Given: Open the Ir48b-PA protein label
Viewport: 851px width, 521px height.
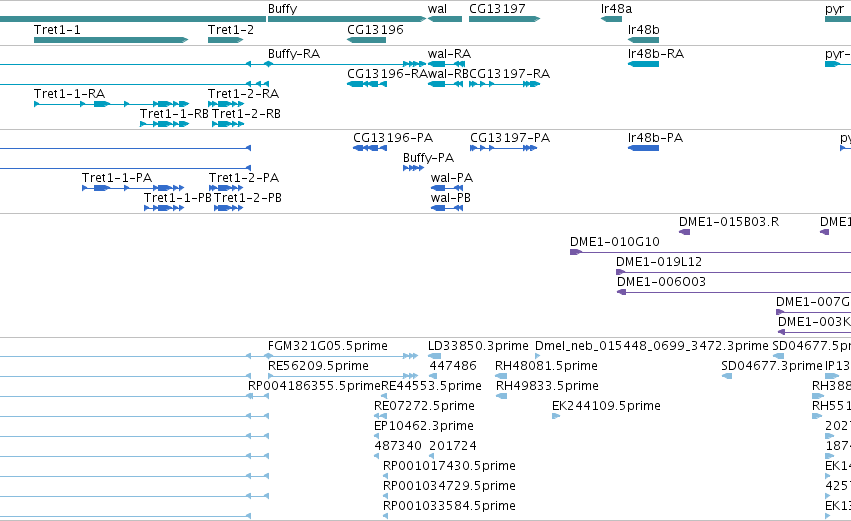Looking at the screenshot, I should pos(655,138).
